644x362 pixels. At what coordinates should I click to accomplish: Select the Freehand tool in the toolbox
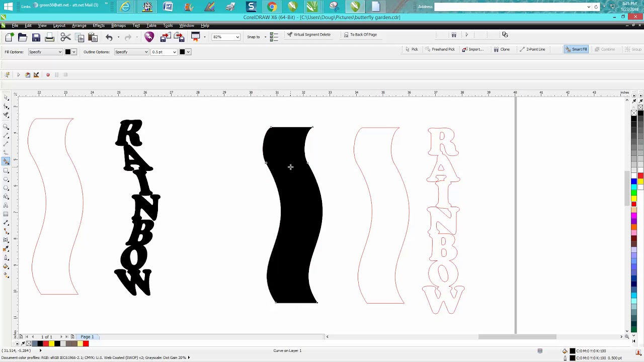coord(6,136)
